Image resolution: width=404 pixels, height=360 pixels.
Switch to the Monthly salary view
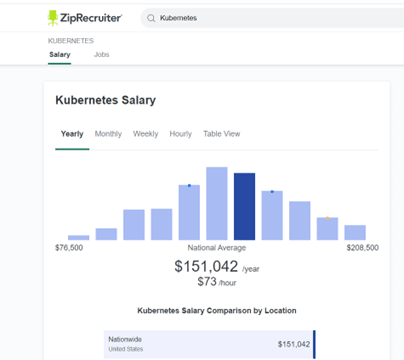108,134
